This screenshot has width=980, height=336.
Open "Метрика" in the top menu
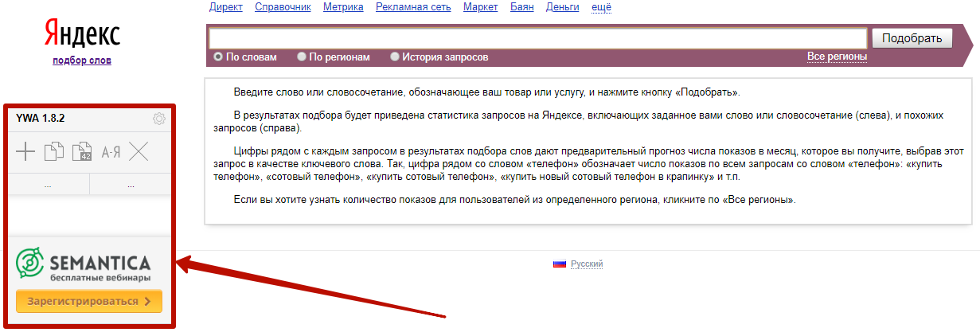tap(343, 7)
